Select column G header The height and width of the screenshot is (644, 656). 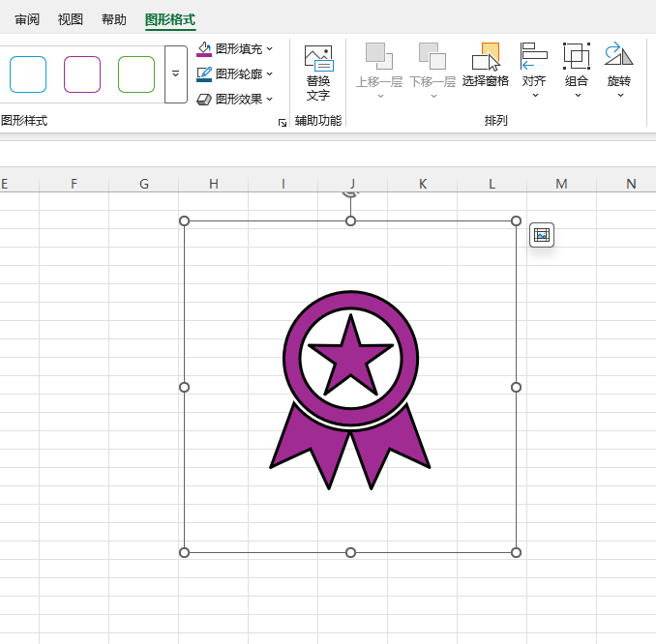tap(144, 184)
